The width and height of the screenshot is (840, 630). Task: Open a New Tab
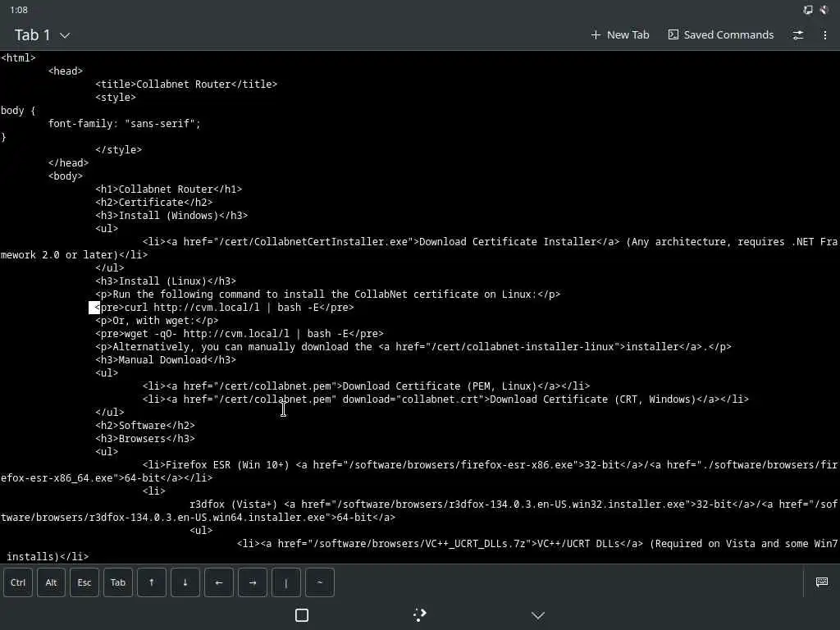point(620,34)
